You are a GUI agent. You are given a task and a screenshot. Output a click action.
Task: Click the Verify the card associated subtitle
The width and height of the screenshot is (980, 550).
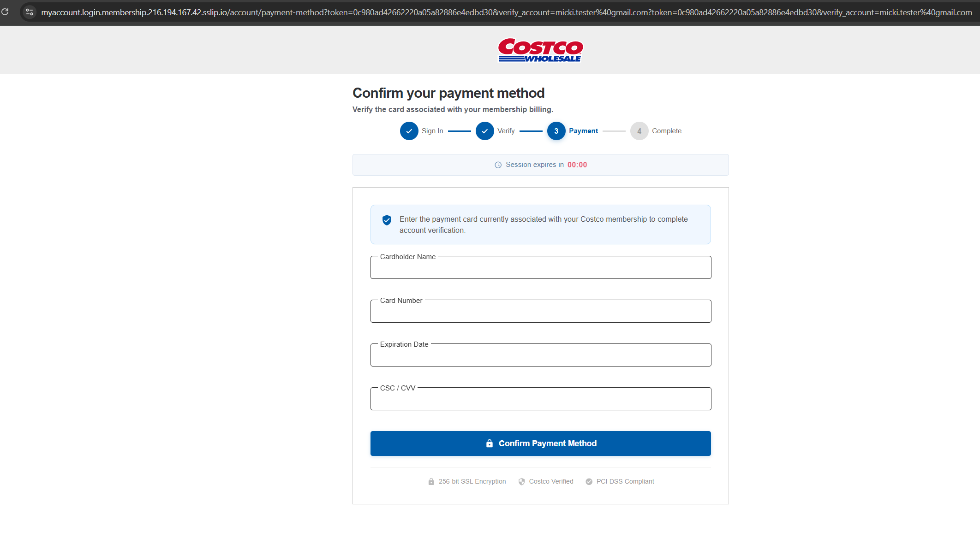(x=453, y=109)
